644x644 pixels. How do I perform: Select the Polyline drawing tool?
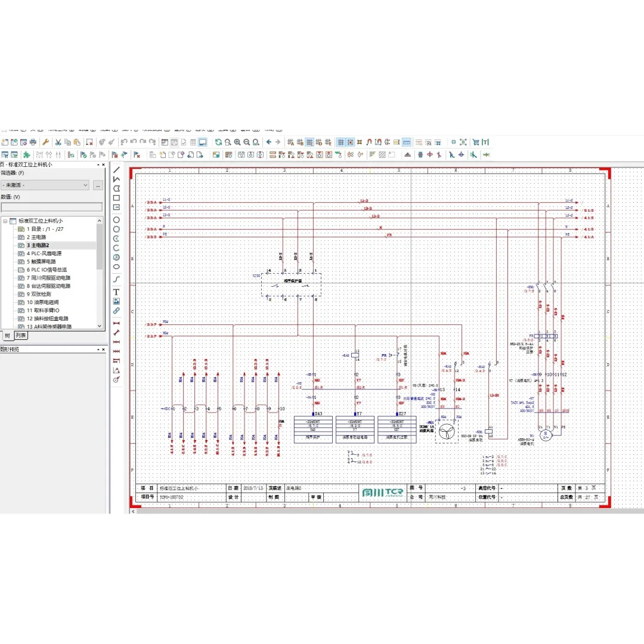pos(117,179)
